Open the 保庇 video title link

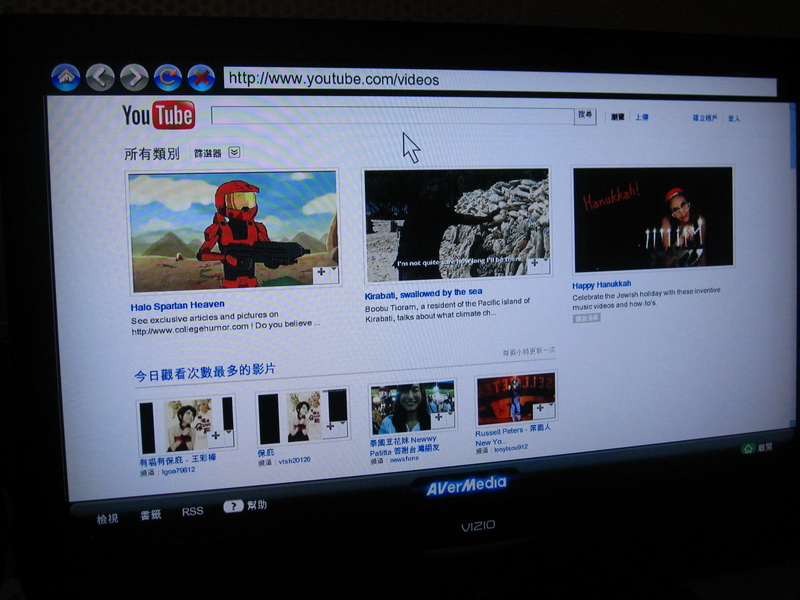click(266, 453)
